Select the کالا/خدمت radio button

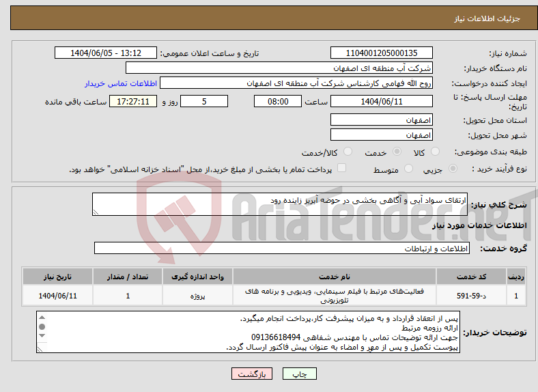[348, 152]
